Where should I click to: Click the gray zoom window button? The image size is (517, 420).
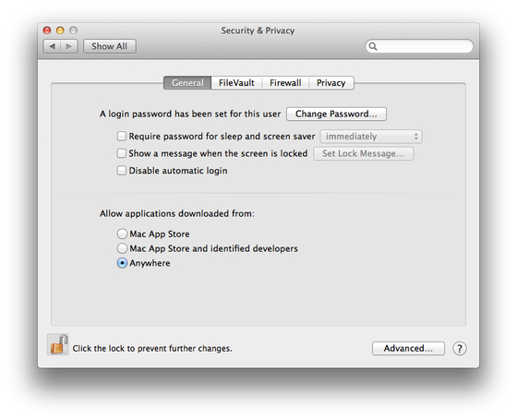[73, 30]
